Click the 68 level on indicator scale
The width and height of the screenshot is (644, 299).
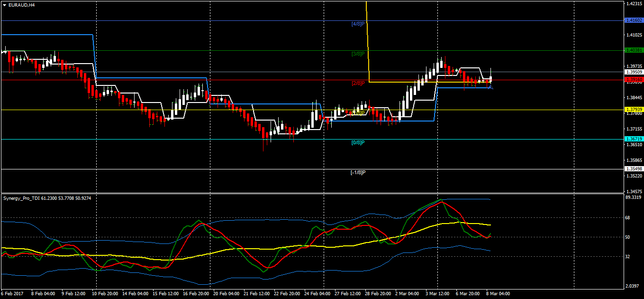click(x=628, y=218)
